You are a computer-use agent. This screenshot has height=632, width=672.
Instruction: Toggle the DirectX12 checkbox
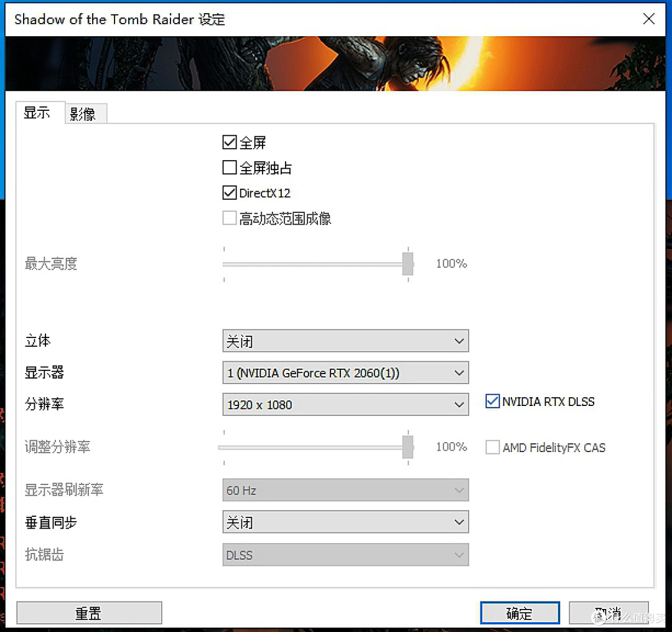[x=230, y=192]
